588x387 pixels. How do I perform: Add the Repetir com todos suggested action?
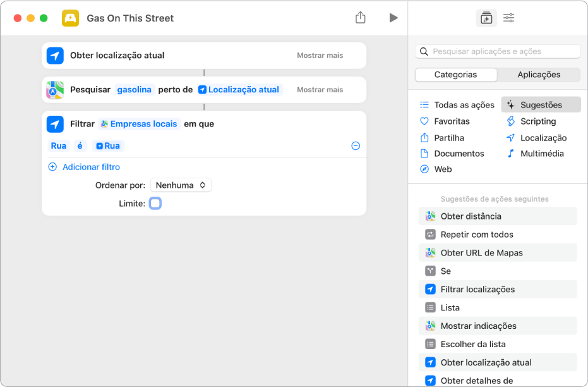coord(477,235)
